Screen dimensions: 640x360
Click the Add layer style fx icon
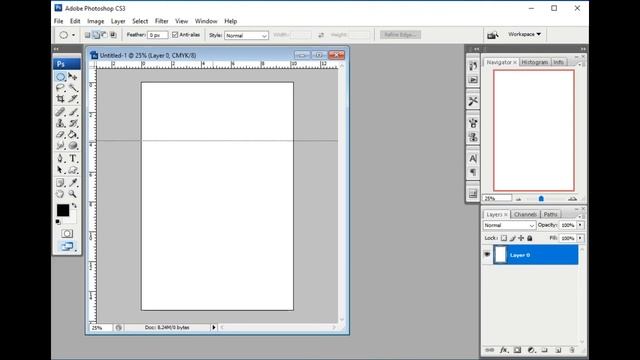pos(504,350)
